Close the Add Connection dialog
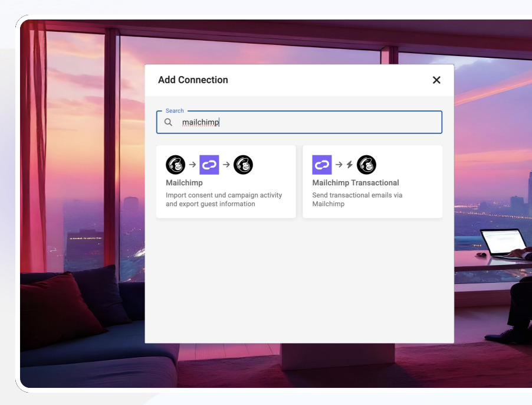This screenshot has width=532, height=405. pos(436,80)
